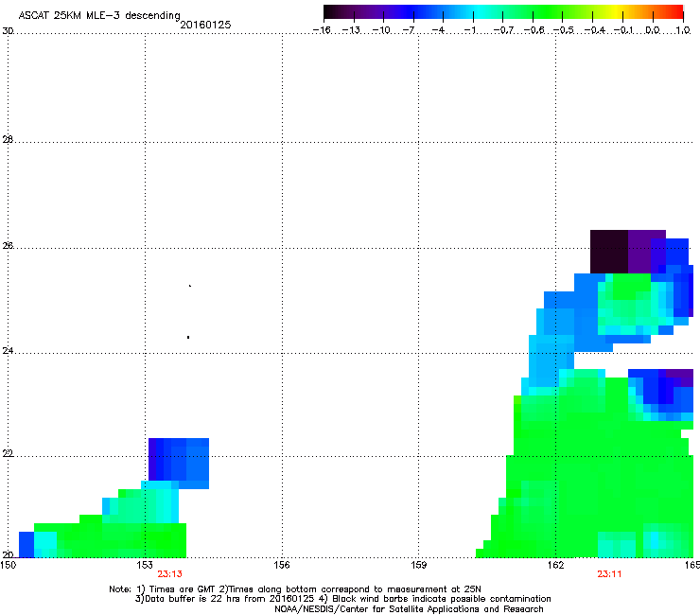This screenshot has height=615, width=700.
Task: Click the yellow section of the colorbar
Action: [615, 12]
